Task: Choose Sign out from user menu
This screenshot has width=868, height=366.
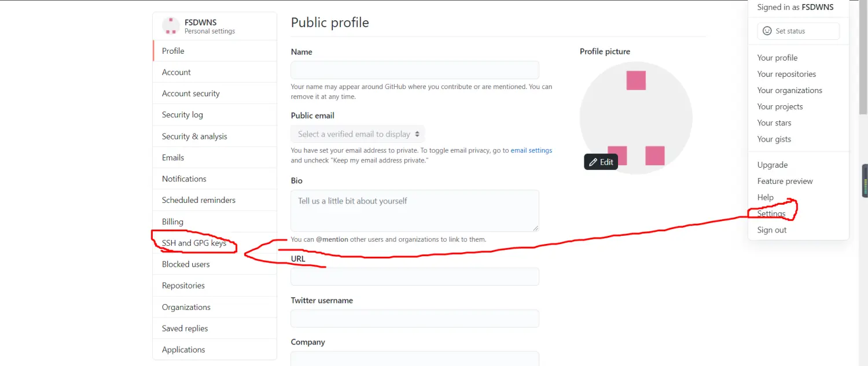Action: [772, 230]
